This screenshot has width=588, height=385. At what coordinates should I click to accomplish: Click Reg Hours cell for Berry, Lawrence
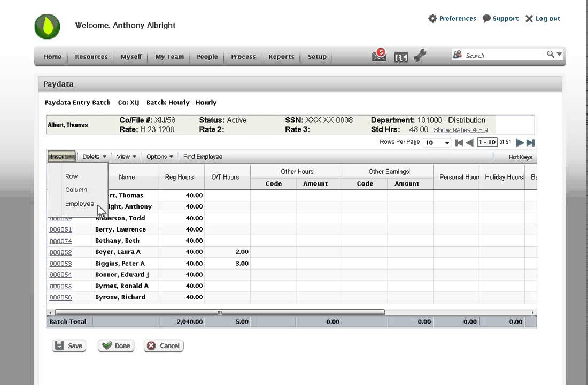point(182,229)
